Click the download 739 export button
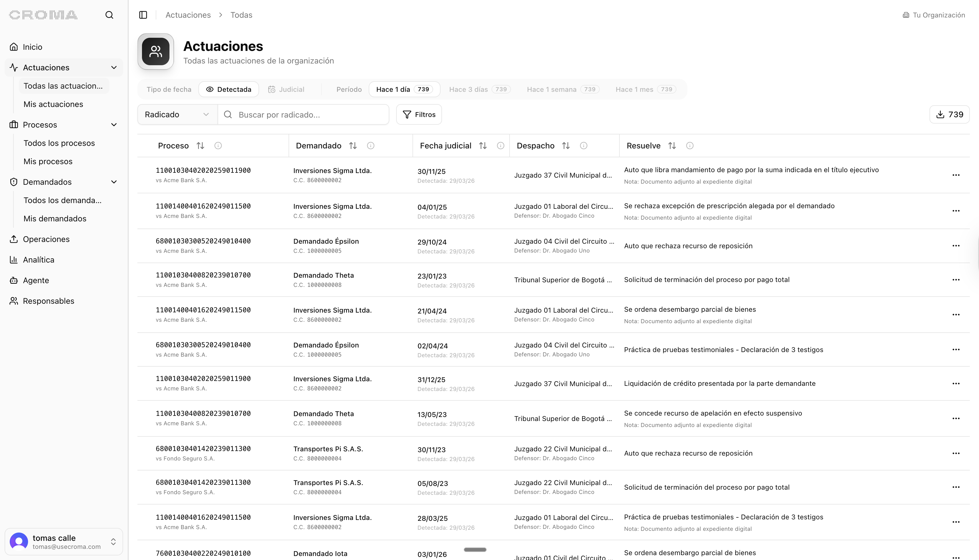 pyautogui.click(x=949, y=115)
